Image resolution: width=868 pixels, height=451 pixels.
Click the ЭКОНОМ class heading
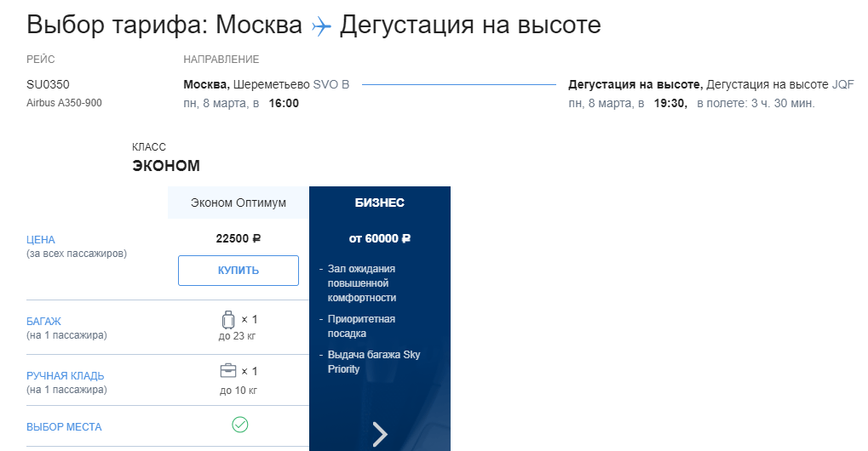tap(166, 166)
